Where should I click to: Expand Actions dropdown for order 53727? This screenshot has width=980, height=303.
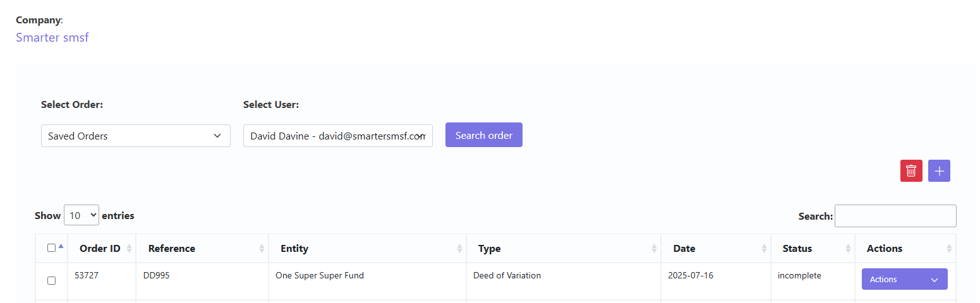[x=905, y=279]
